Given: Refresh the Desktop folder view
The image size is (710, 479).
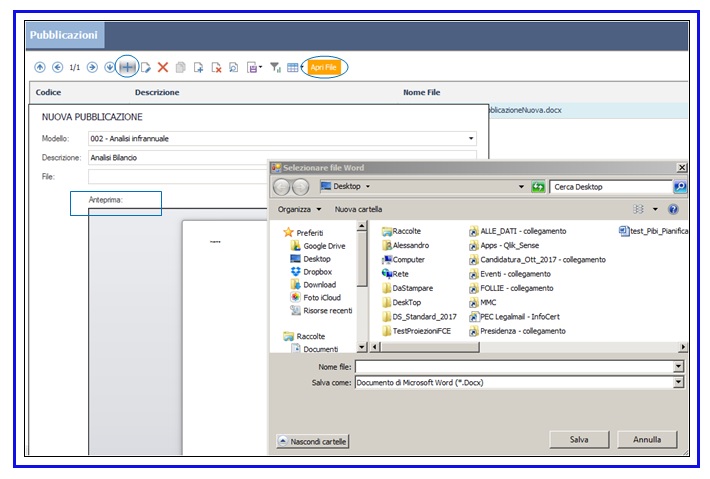Looking at the screenshot, I should pos(538,187).
